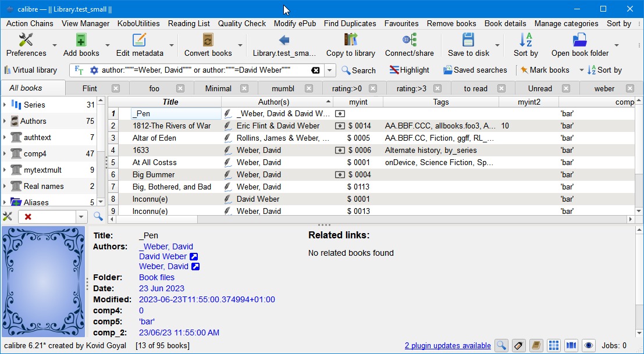
Task: Click the Save to disk icon
Action: coord(468,45)
